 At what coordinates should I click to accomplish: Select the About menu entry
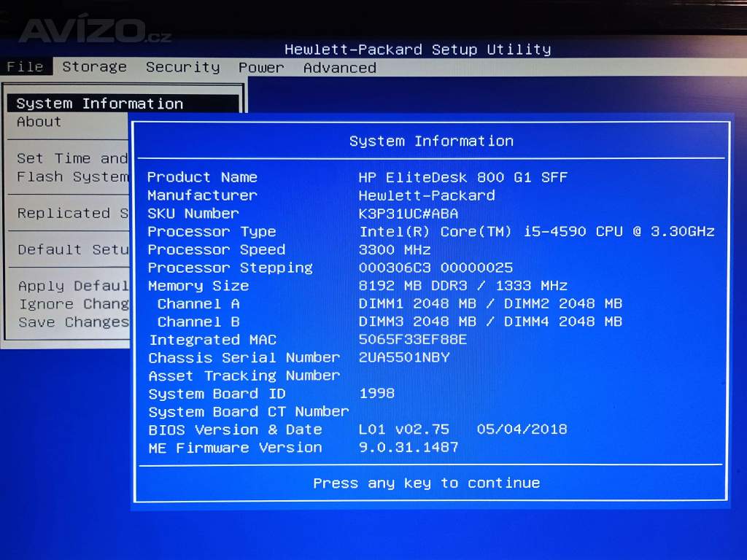[39, 122]
